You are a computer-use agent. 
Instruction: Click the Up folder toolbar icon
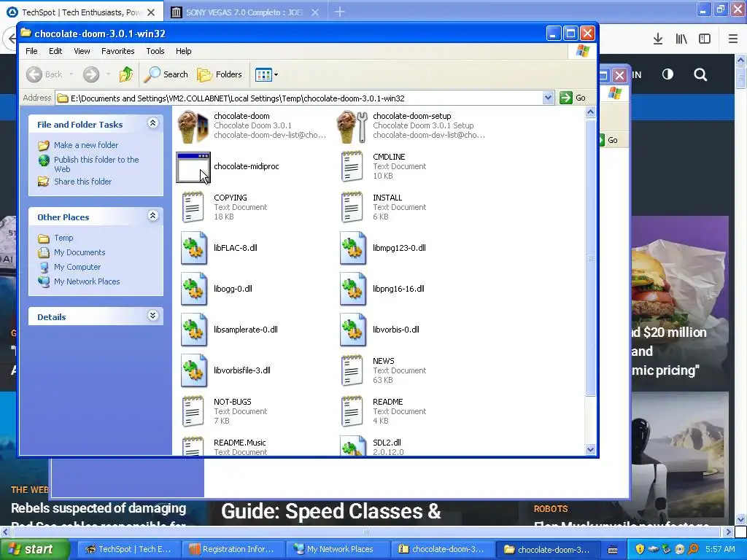[x=126, y=74]
